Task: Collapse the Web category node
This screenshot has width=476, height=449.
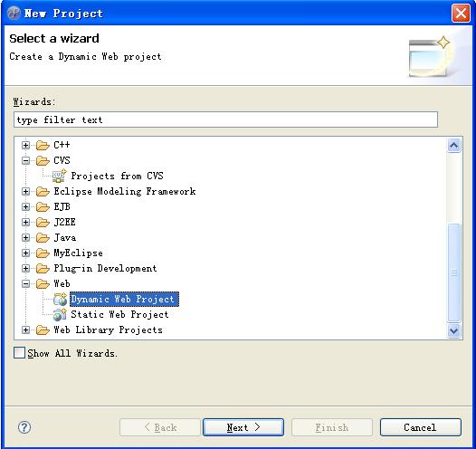Action: click(26, 284)
